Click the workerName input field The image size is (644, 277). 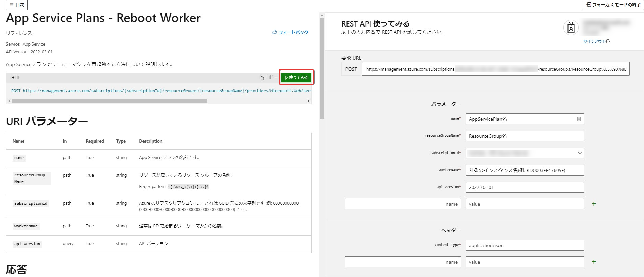pos(524,170)
